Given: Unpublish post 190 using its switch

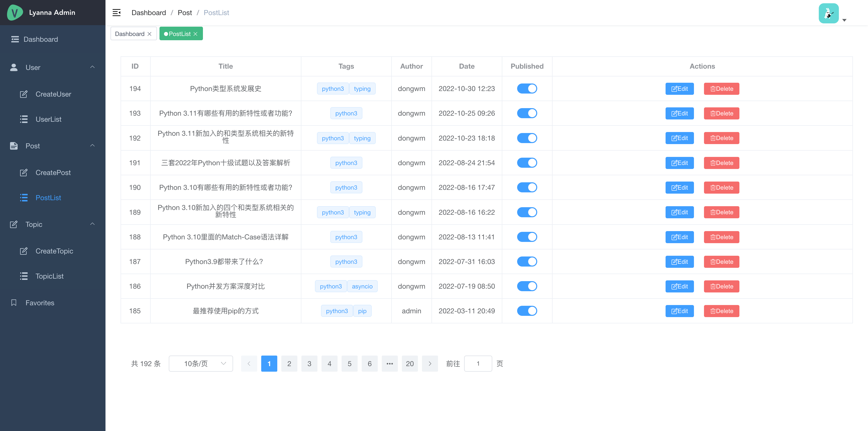Looking at the screenshot, I should coord(527,187).
